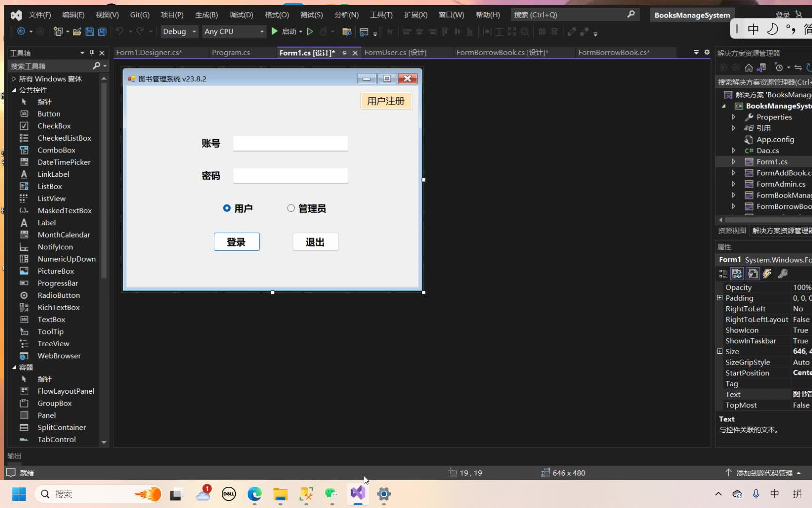Click the 账号 text input field

click(x=290, y=143)
